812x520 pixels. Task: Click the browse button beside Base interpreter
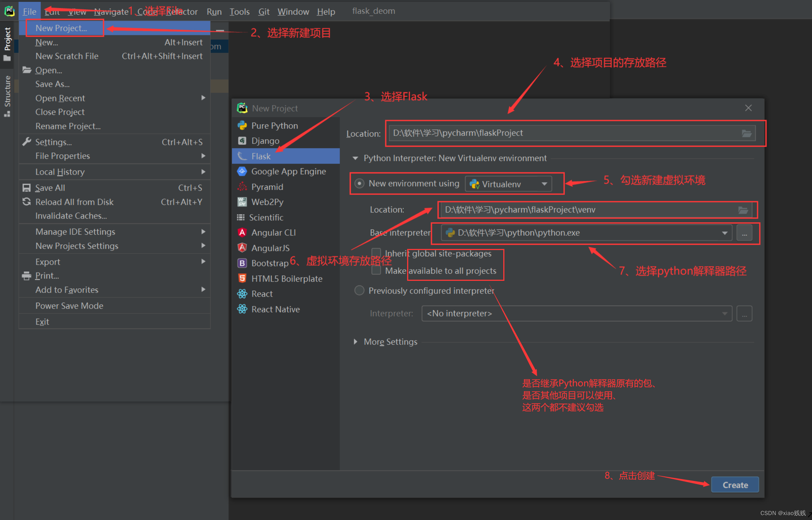(744, 233)
